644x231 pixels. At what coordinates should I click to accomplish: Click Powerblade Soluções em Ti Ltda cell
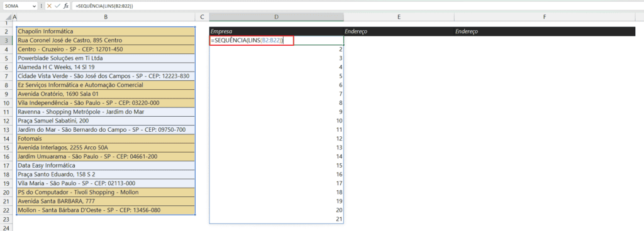coord(106,58)
